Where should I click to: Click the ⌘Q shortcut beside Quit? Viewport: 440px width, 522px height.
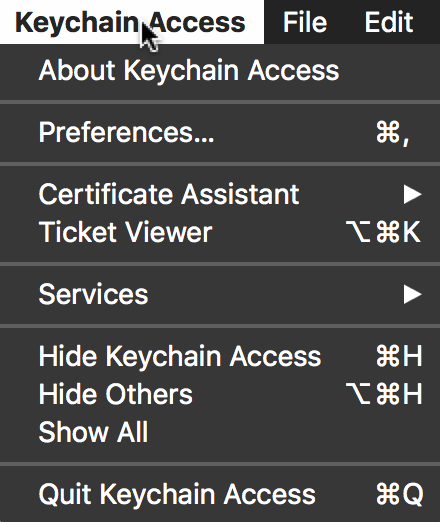click(400, 494)
